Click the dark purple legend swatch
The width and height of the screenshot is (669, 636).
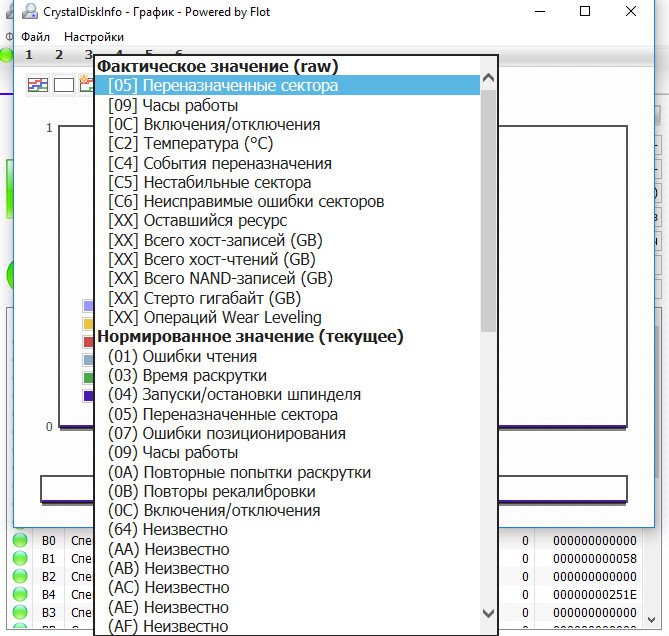[x=88, y=396]
